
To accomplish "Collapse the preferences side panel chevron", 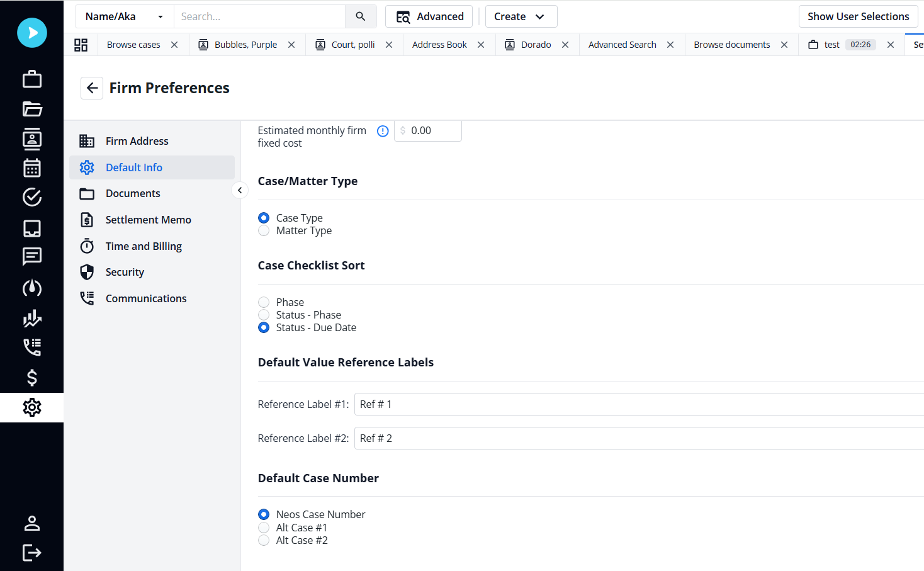I will 240,190.
